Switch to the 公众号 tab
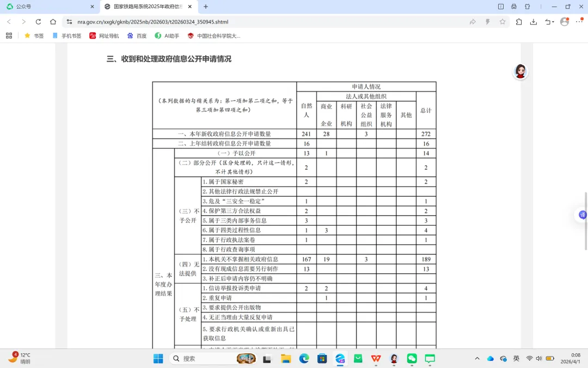588x368 pixels. click(x=50, y=7)
